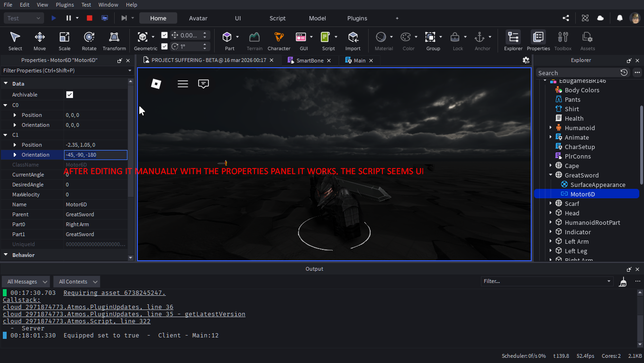The image size is (644, 363).
Task: Toggle the Properties panel button
Action: coord(538,41)
